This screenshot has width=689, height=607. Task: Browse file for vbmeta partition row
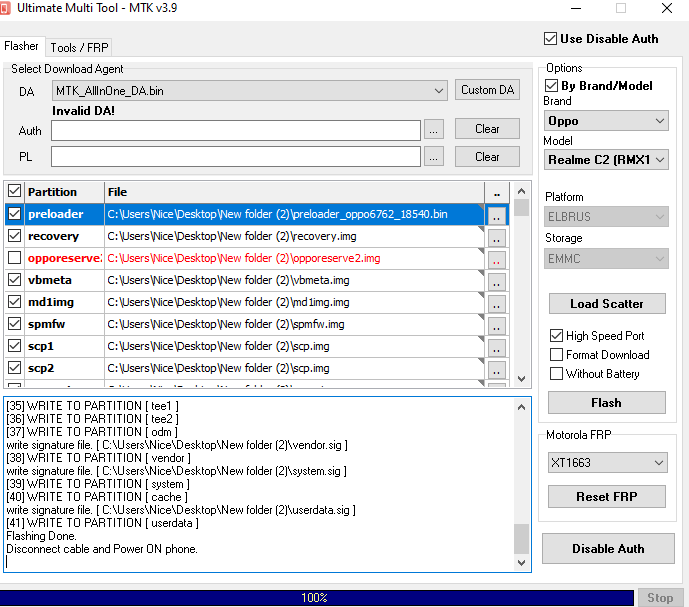click(x=497, y=282)
